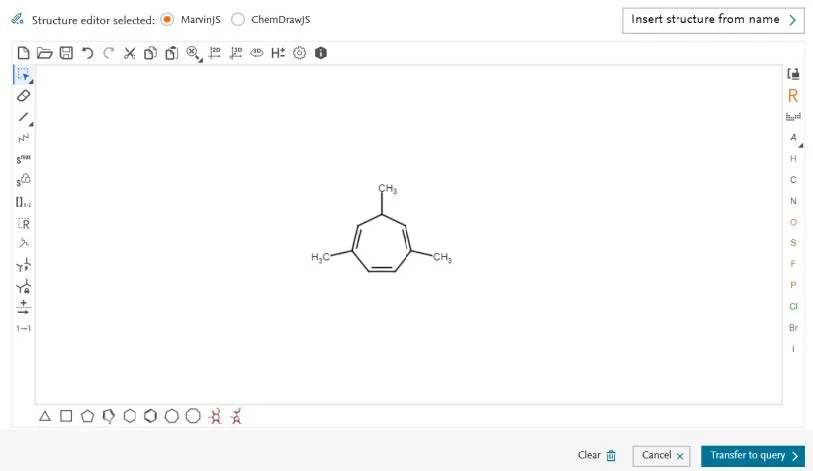Choose the Phosphorus atom P

(x=793, y=285)
